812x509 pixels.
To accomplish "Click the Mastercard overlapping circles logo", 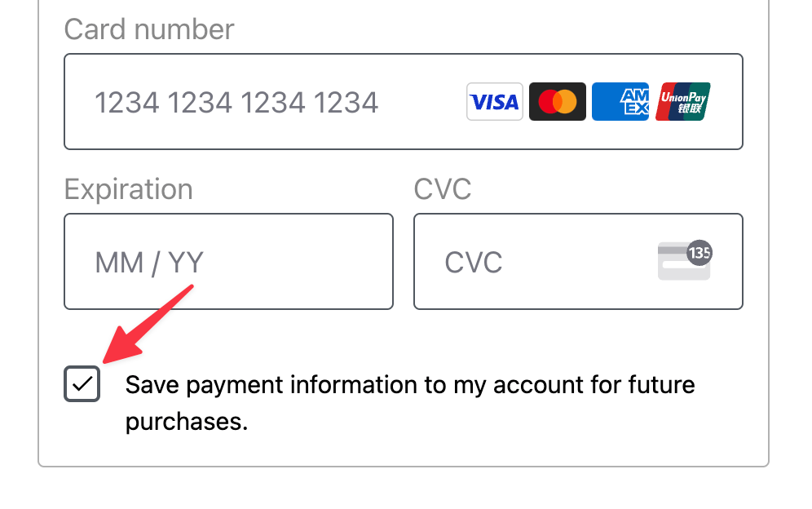I will point(558,101).
